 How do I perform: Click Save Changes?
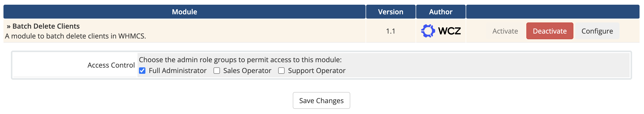point(321,101)
